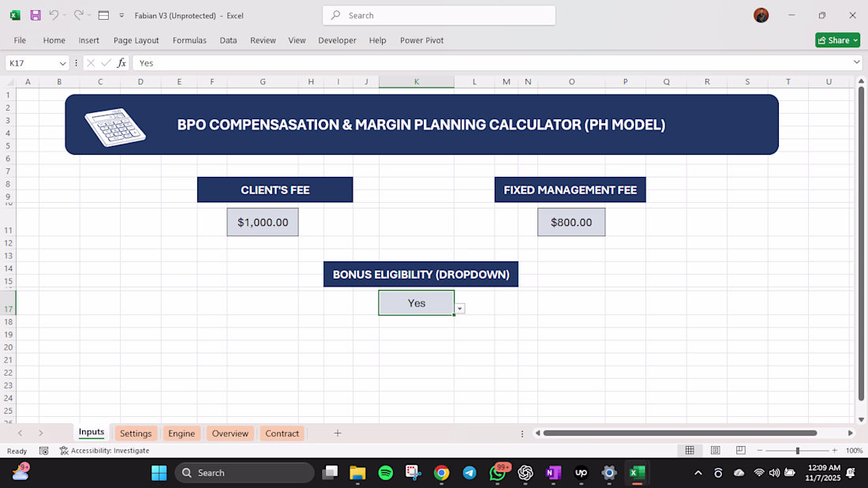Image resolution: width=868 pixels, height=488 pixels.
Task: Open Spotify from the taskbar
Action: pyautogui.click(x=386, y=473)
